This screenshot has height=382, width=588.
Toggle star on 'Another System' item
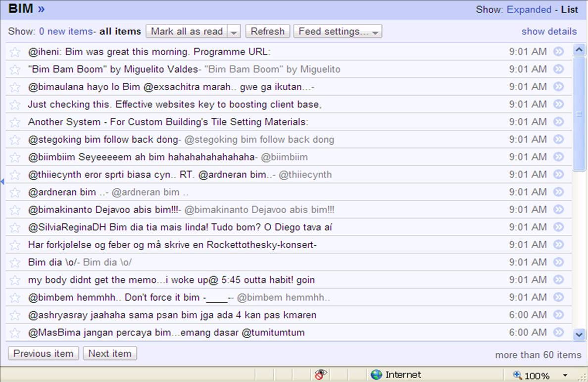tap(15, 122)
